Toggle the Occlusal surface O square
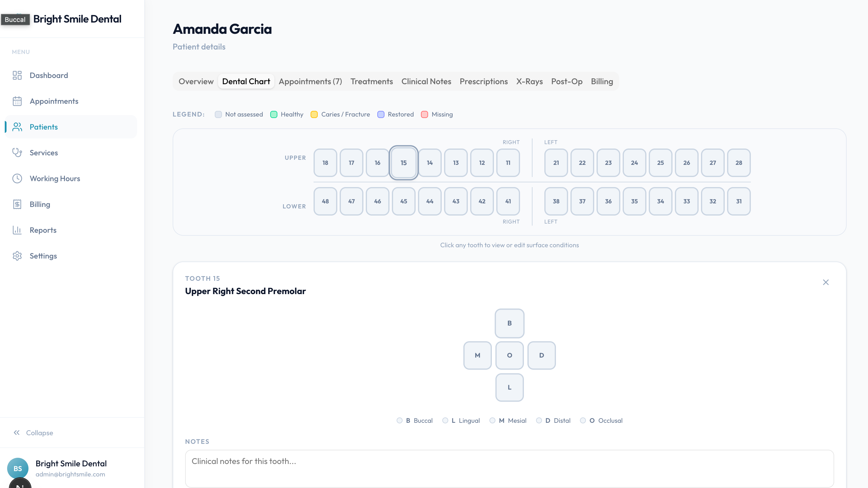868x488 pixels. coord(509,355)
